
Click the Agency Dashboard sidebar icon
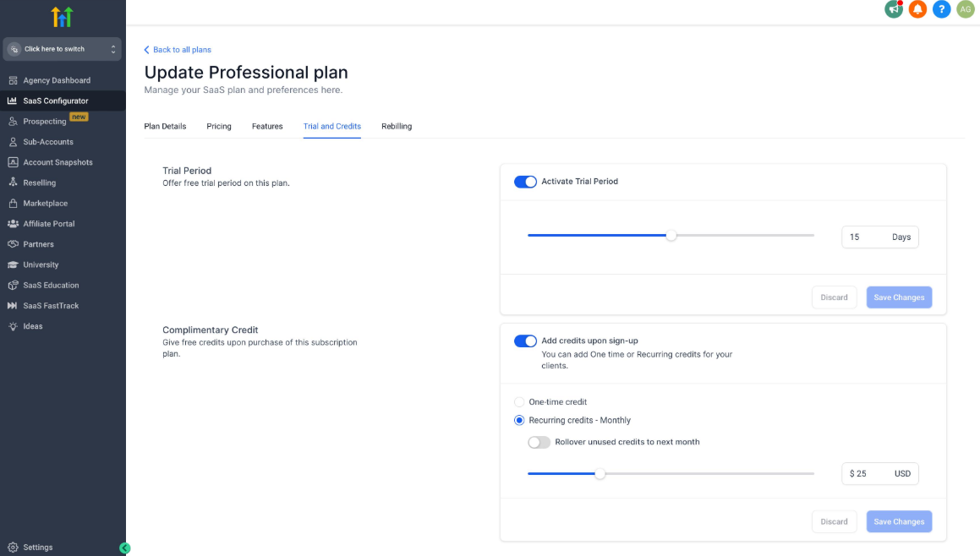(x=13, y=80)
